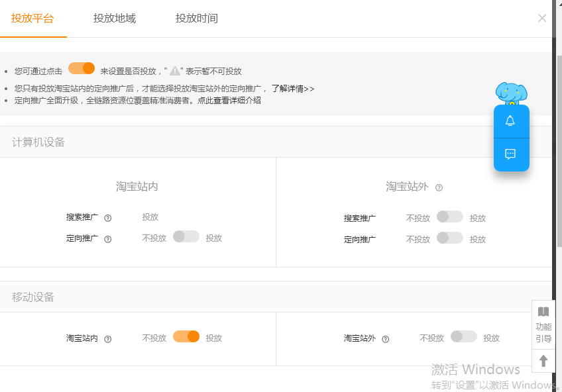Enable mobile 淘宝站外 delivery switch
The width and height of the screenshot is (562, 392).
click(x=464, y=336)
